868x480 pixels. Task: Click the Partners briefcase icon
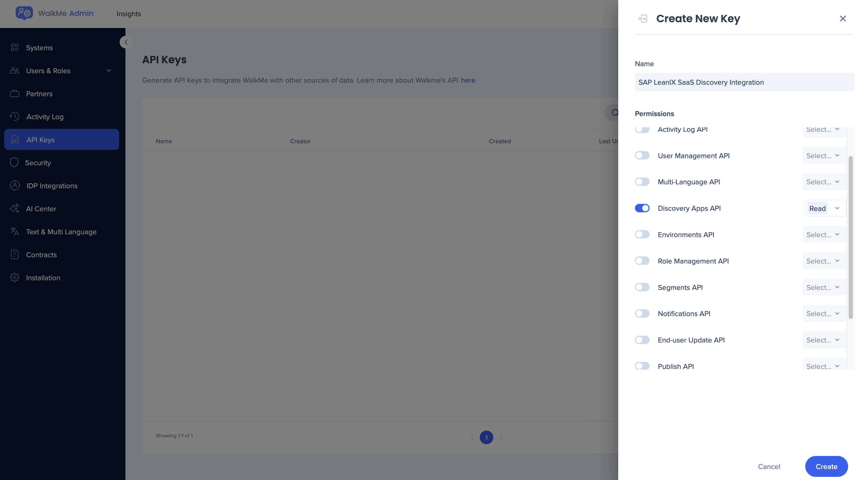[14, 93]
